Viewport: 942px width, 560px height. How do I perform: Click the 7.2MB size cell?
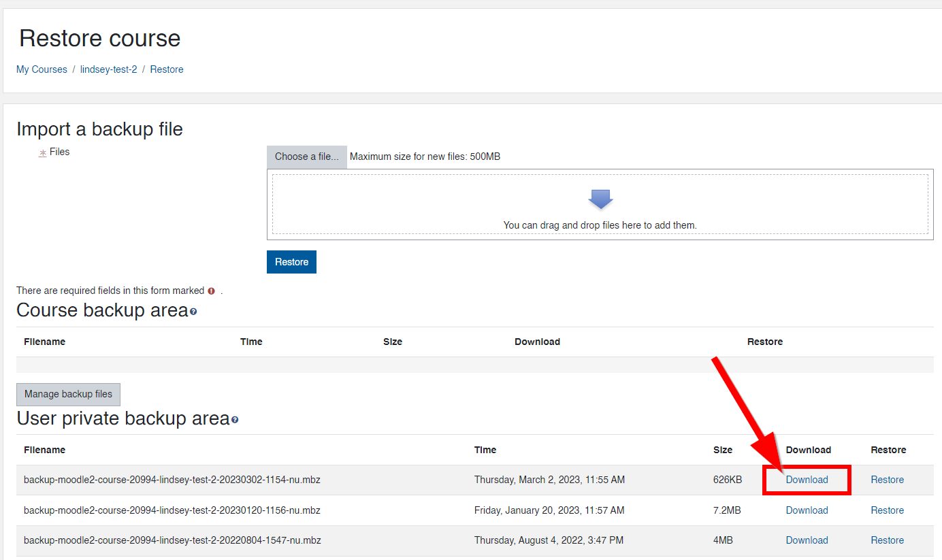727,510
